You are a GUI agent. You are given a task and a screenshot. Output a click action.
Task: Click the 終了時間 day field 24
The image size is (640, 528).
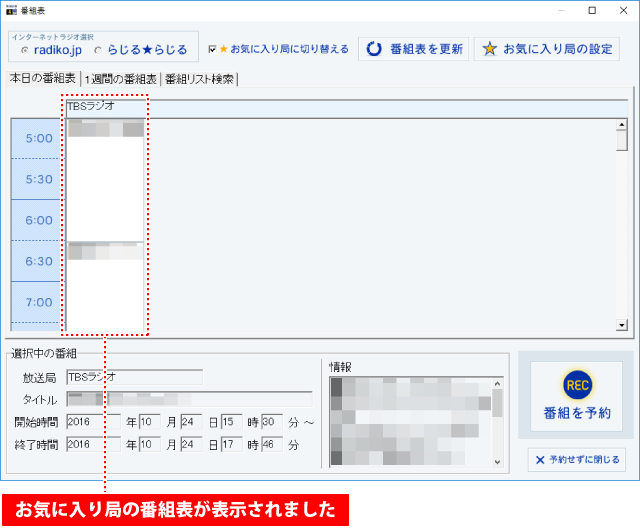coord(191,444)
